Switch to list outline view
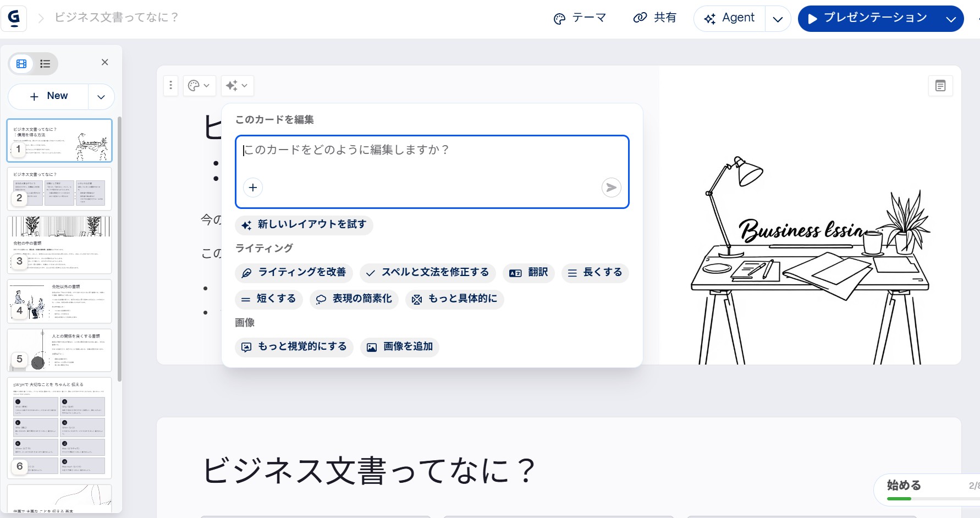Viewport: 980px width, 518px height. [x=45, y=64]
